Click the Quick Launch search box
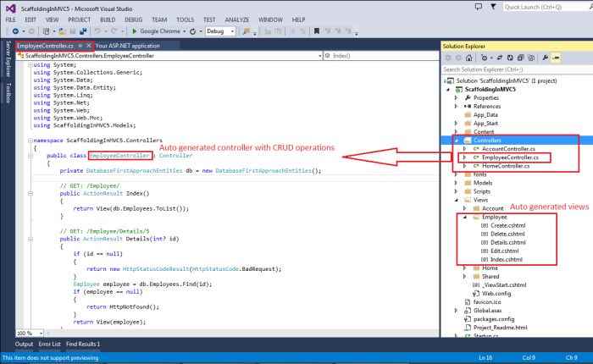This screenshot has width=593, height=364. (542, 7)
